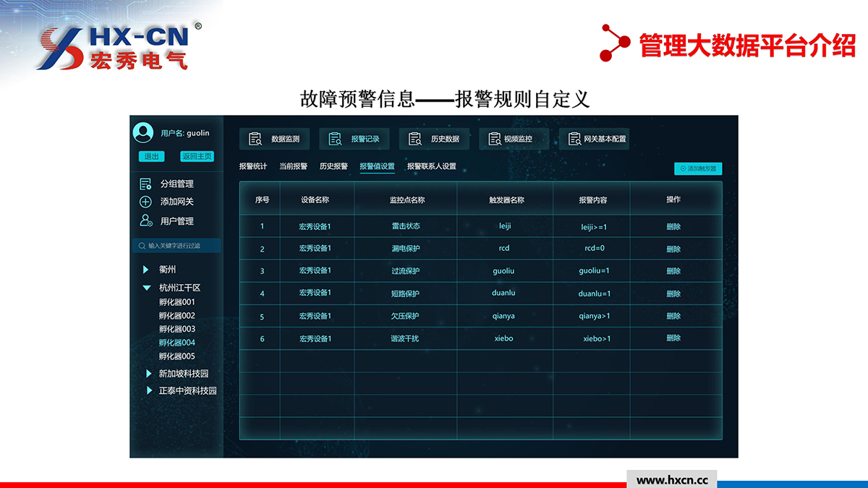Delete the 雷击状态 rule via 删除
This screenshot has width=868, height=488.
coord(673,226)
